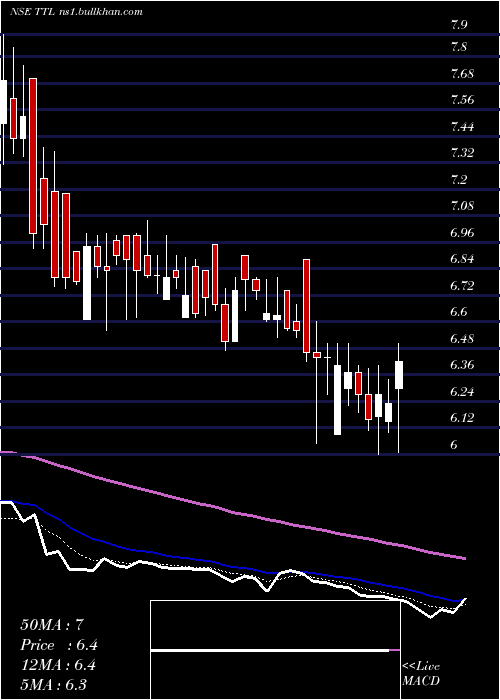This screenshot has height=700, width=500.
Task: Click the 6.12 price axis label
Action: tap(462, 418)
